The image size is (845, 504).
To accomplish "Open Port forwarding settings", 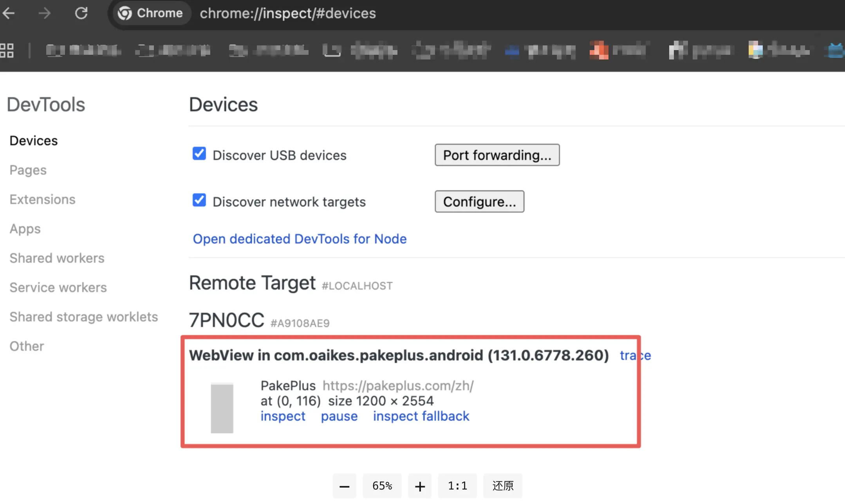I will coord(497,155).
